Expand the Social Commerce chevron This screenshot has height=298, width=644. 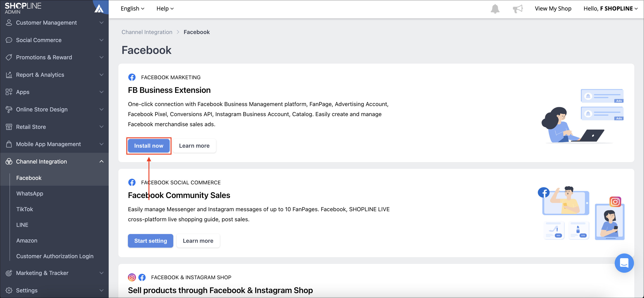pyautogui.click(x=102, y=40)
